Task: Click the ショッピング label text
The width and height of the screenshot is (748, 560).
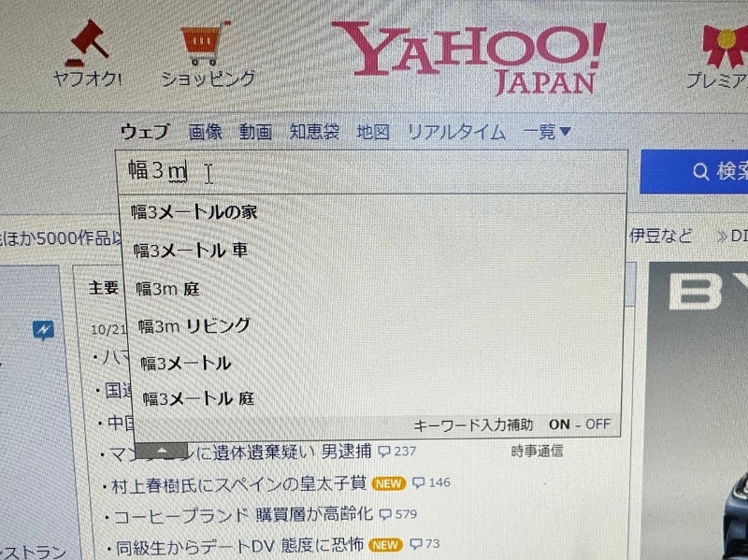Action: pos(209,79)
